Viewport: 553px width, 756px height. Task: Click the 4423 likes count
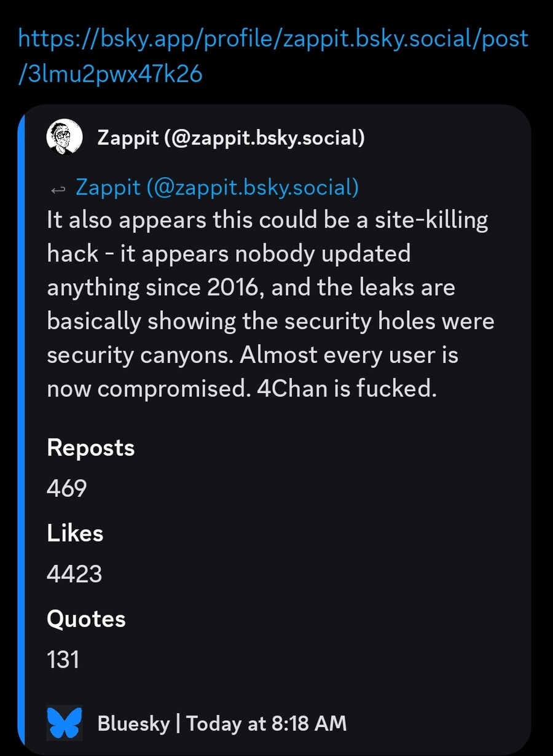pos(74,574)
